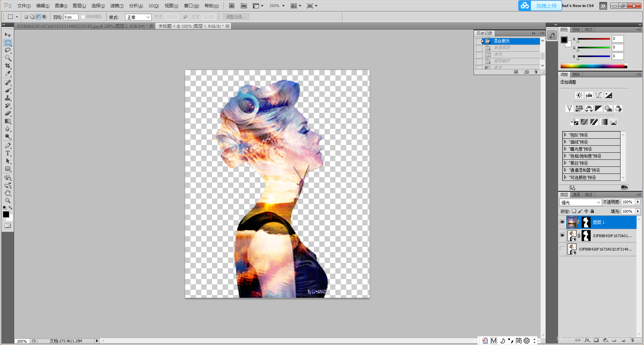
Task: Add a Color Balance adjustment
Action: (589, 109)
